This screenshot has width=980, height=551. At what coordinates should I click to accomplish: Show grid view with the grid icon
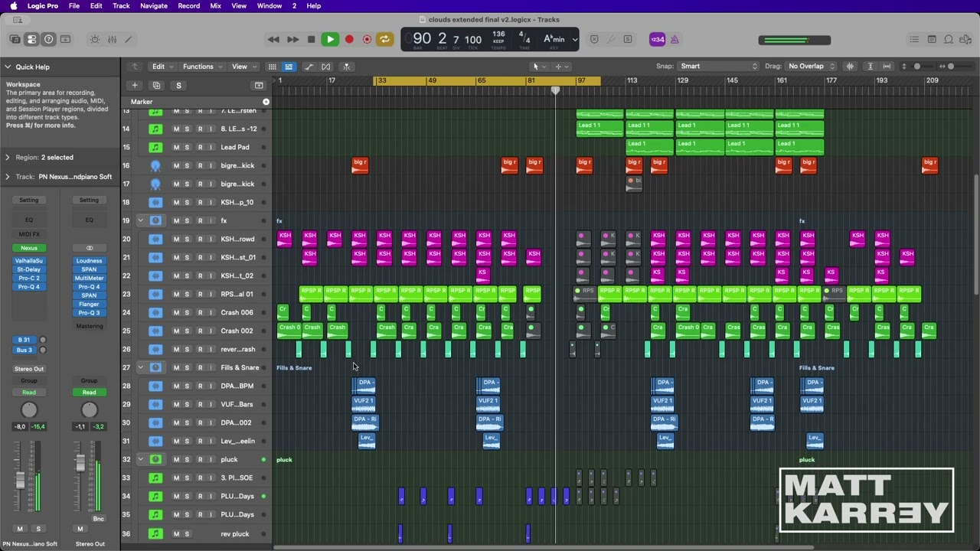coord(272,67)
